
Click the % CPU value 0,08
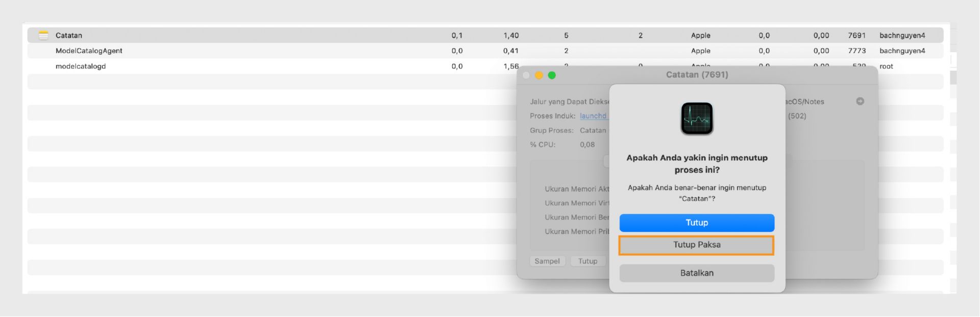(587, 144)
